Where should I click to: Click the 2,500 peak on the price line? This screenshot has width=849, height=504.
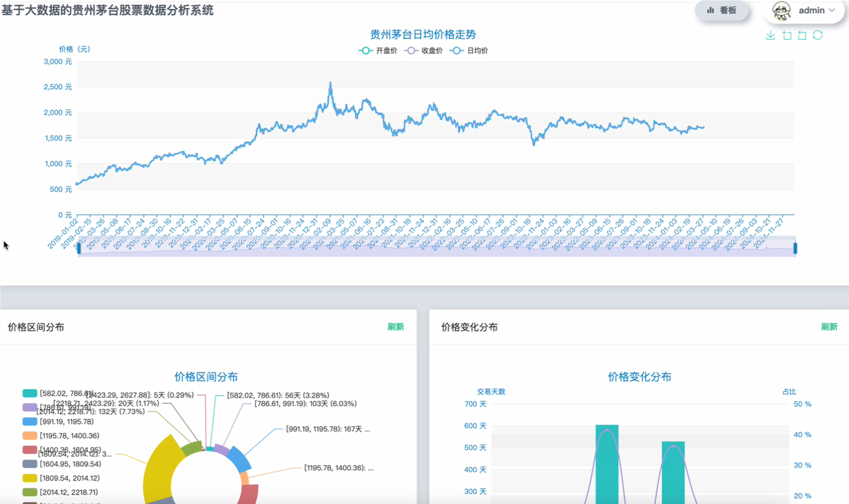coord(331,83)
